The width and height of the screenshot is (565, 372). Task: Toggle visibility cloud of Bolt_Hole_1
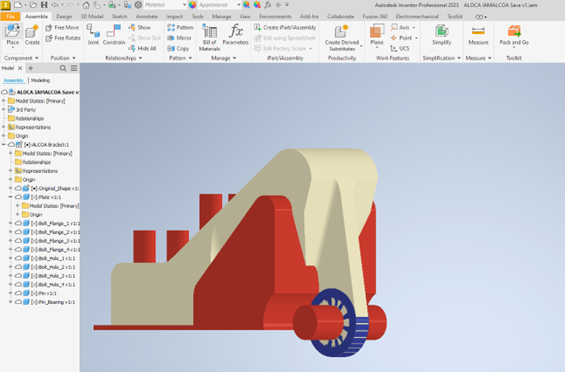[x=18, y=258]
